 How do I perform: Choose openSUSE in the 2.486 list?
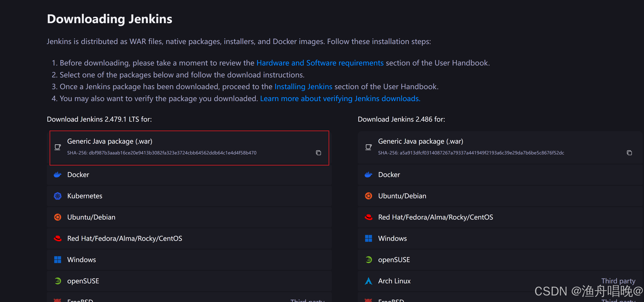click(x=500, y=259)
